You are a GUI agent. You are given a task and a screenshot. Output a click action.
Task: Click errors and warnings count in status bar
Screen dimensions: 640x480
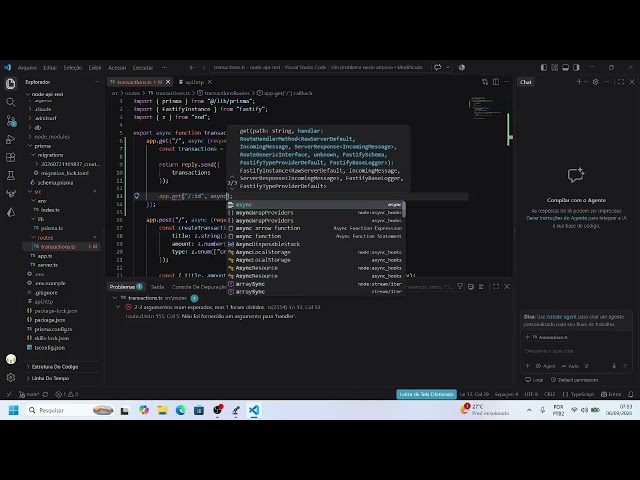[x=67, y=394]
